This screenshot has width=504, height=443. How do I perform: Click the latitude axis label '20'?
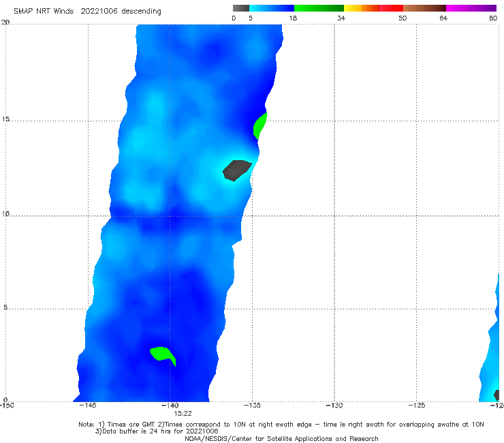click(x=5, y=22)
